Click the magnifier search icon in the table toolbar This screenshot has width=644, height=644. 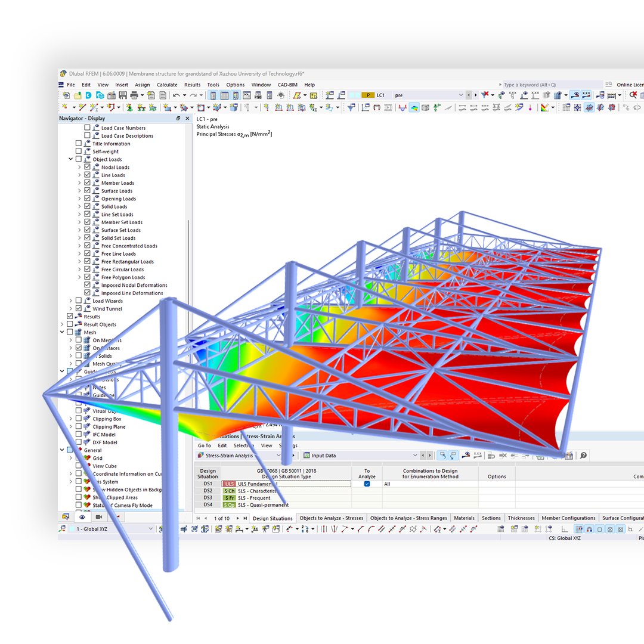coord(583,455)
